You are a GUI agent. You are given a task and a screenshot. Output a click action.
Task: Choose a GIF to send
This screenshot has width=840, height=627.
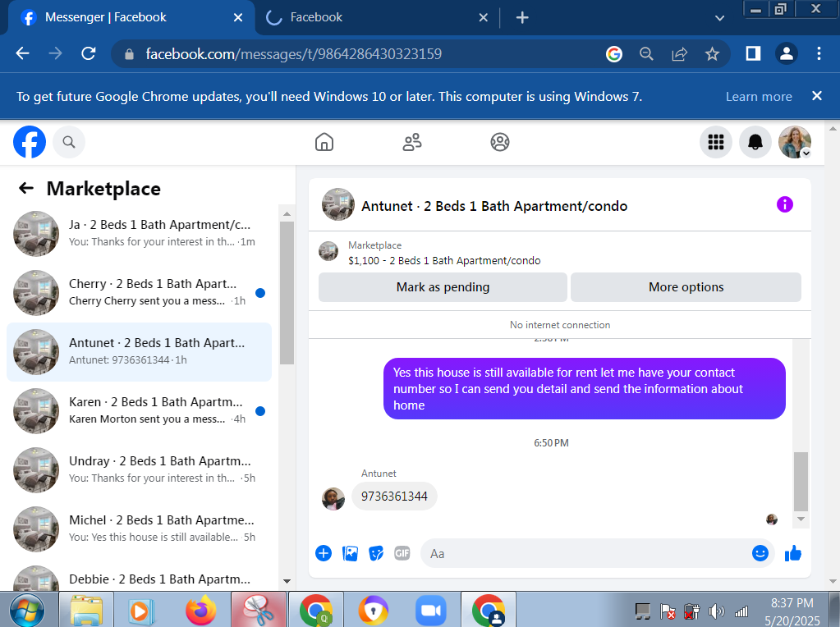click(x=402, y=553)
